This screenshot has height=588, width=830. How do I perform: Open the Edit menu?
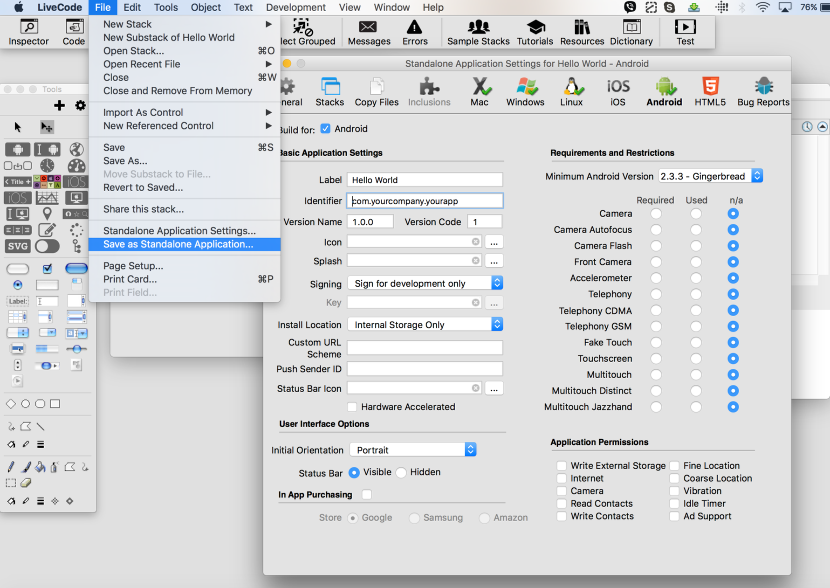click(x=132, y=7)
